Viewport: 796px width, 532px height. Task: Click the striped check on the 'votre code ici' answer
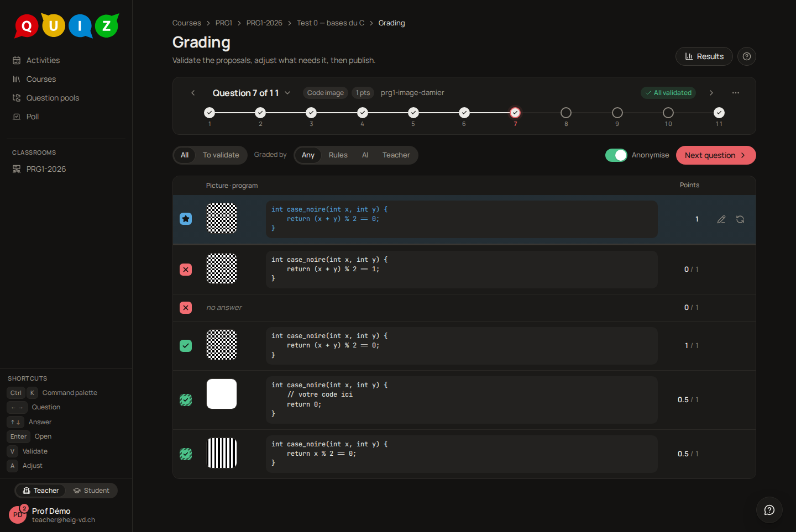[x=186, y=400]
